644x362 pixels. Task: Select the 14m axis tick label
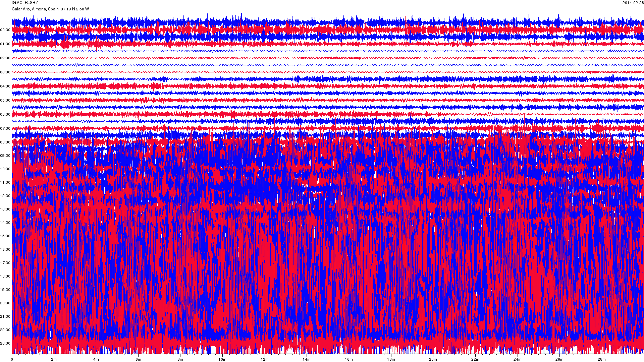coord(307,360)
